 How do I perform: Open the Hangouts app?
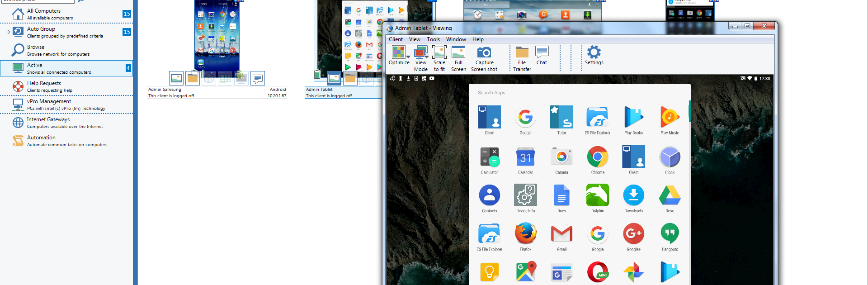click(x=670, y=237)
